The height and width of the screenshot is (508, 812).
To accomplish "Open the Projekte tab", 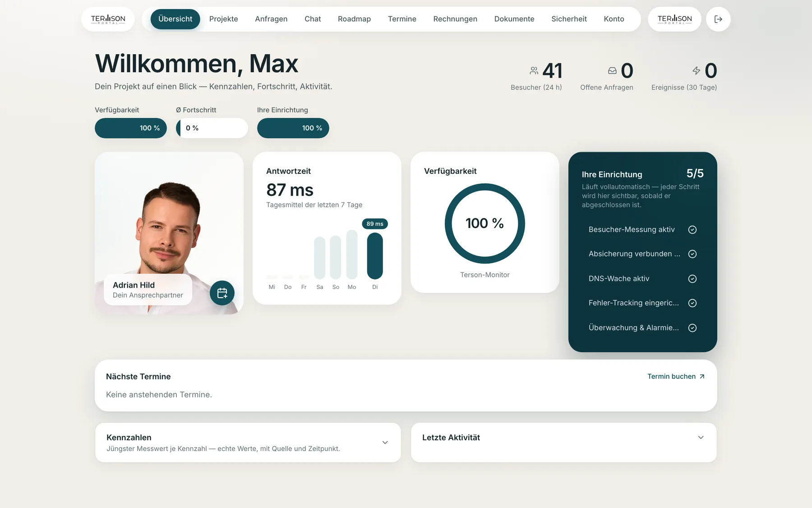I will [x=224, y=19].
